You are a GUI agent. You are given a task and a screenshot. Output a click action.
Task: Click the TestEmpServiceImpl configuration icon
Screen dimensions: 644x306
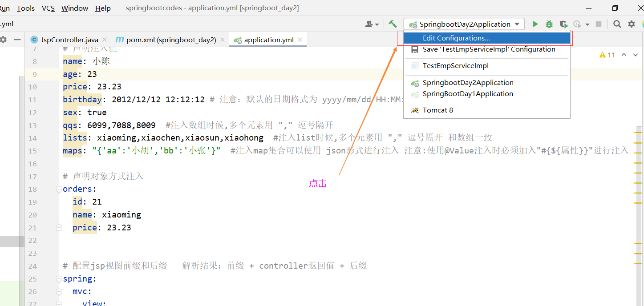pyautogui.click(x=414, y=66)
